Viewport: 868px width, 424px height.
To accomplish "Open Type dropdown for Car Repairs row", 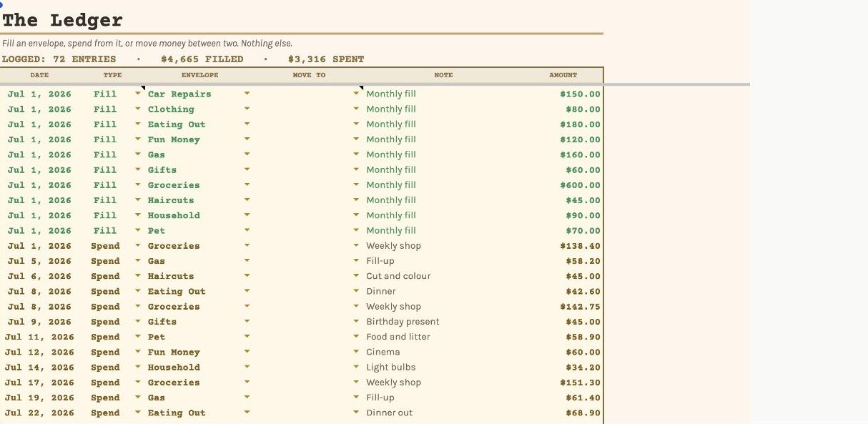I will click(138, 94).
